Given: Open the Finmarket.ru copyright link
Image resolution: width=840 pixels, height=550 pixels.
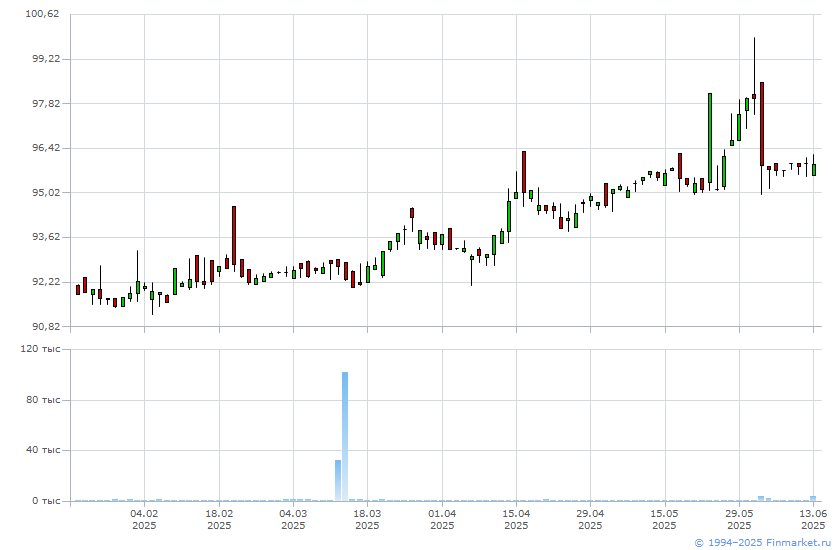Looking at the screenshot, I should (762, 543).
